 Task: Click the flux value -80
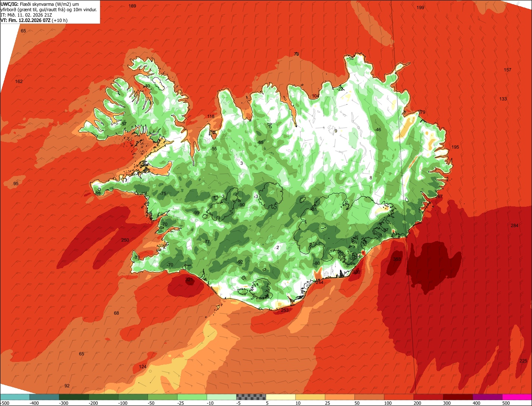point(317,263)
